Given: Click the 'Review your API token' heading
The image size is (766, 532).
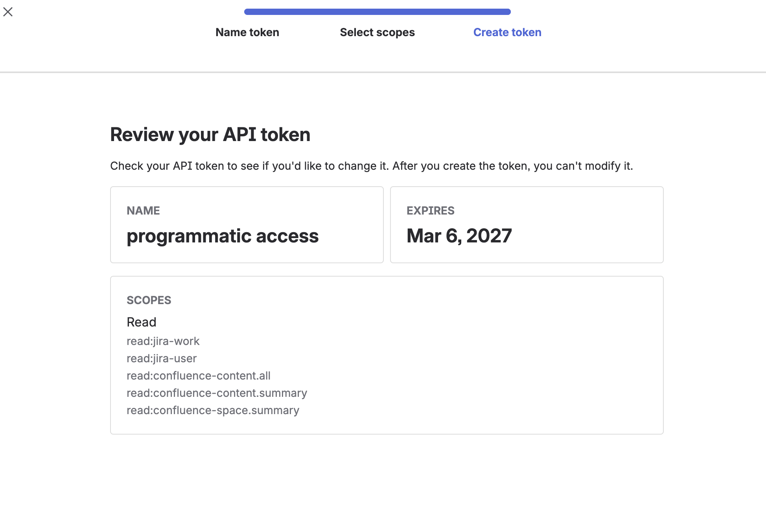Looking at the screenshot, I should click(x=210, y=134).
